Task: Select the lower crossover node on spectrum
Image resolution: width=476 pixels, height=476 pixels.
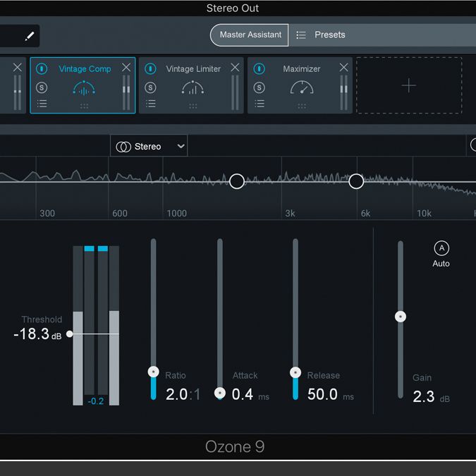Action: point(237,181)
